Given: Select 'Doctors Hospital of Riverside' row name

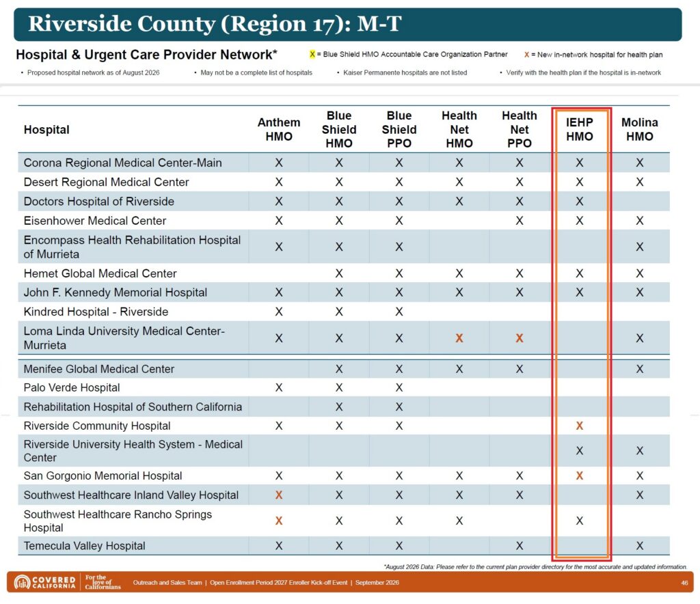Looking at the screenshot, I should 98,201.
